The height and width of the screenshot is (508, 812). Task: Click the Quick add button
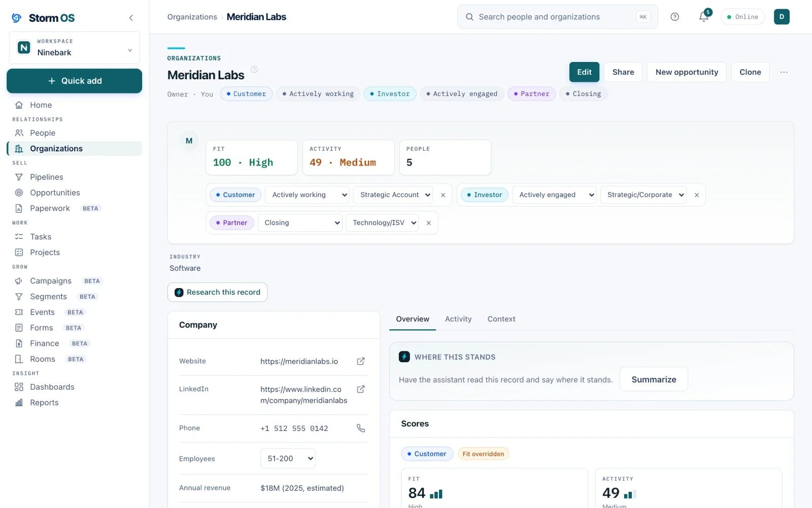click(74, 81)
